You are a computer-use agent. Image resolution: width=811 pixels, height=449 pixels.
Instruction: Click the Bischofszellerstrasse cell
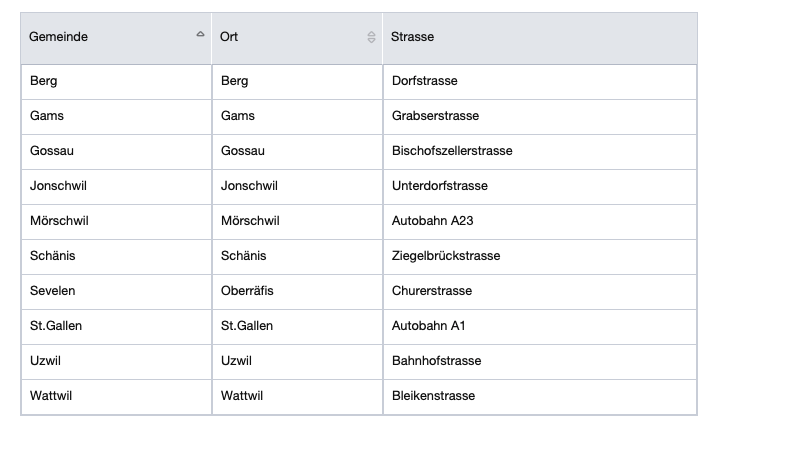[x=452, y=151]
